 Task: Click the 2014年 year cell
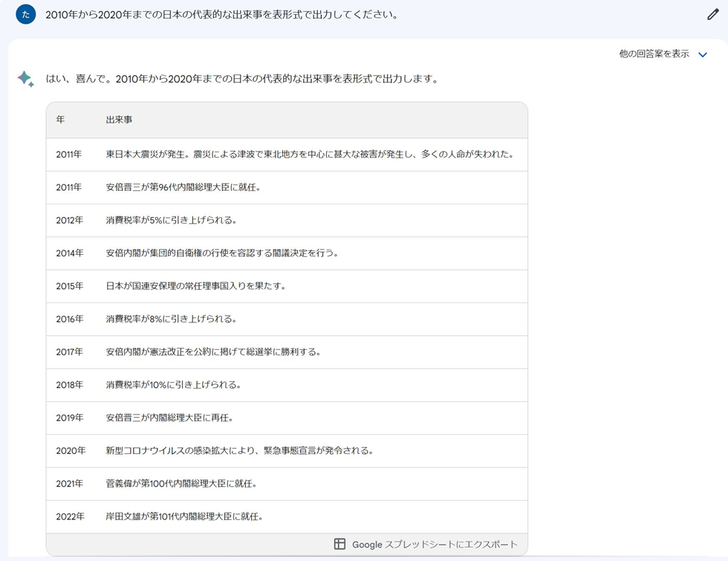(70, 253)
